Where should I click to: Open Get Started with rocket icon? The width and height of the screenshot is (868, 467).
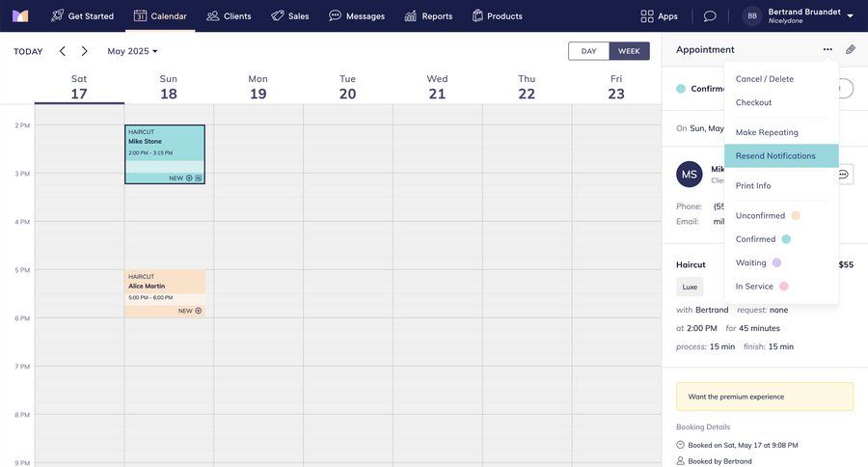(82, 16)
